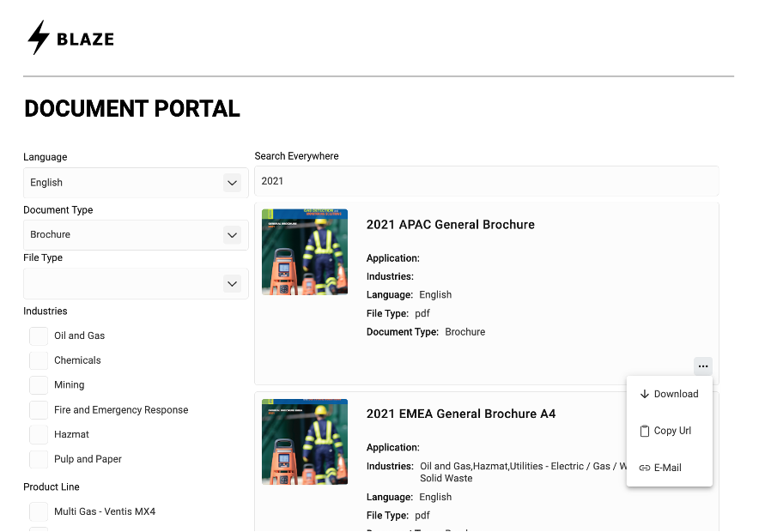The width and height of the screenshot is (771, 532).
Task: Check the Oil and Gas industry checkbox
Action: (39, 336)
